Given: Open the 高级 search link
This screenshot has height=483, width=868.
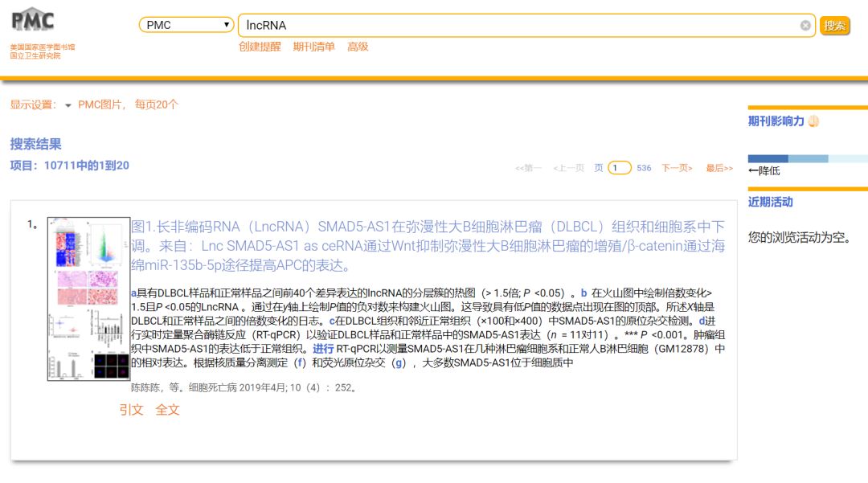Looking at the screenshot, I should [x=358, y=47].
